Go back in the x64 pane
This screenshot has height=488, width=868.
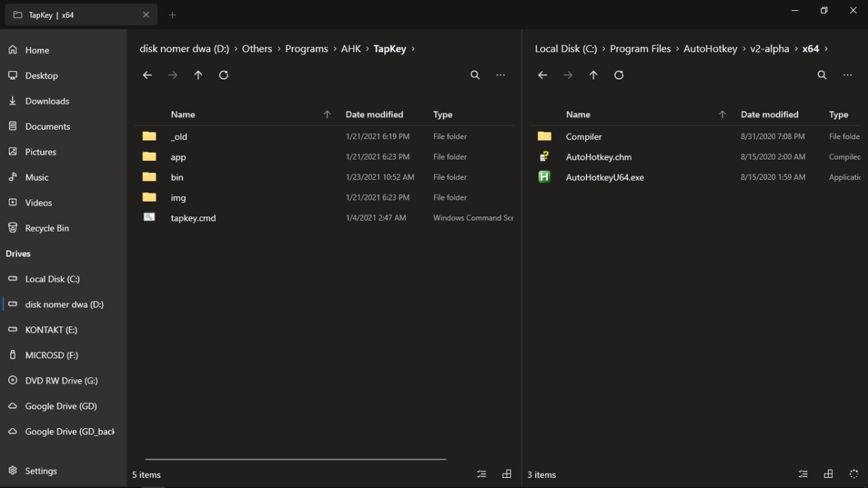pos(542,75)
